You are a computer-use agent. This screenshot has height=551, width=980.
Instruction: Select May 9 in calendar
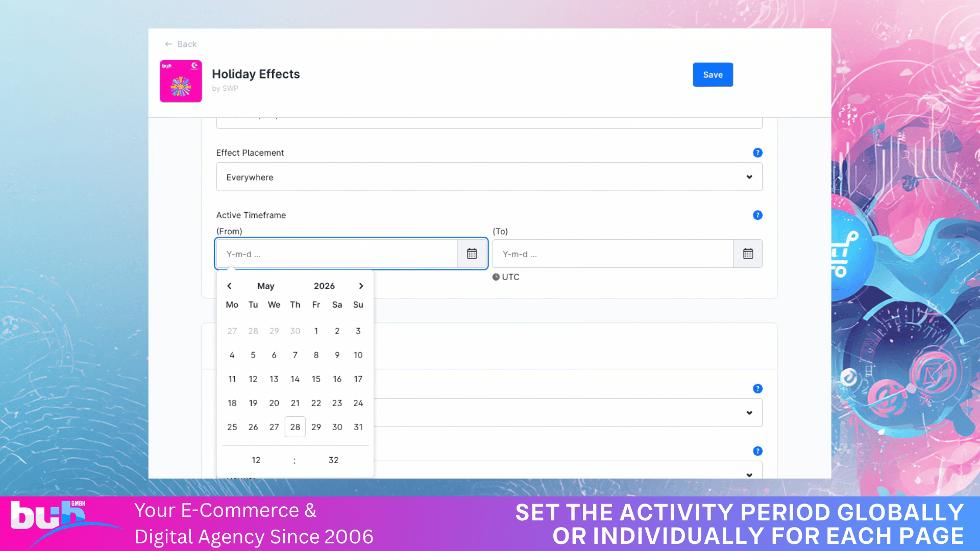[337, 355]
